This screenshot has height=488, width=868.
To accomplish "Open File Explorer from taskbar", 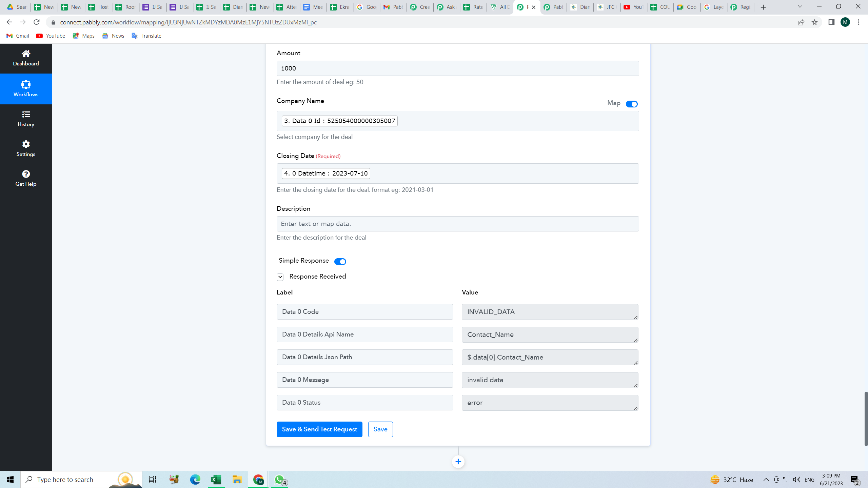I will coord(237,479).
